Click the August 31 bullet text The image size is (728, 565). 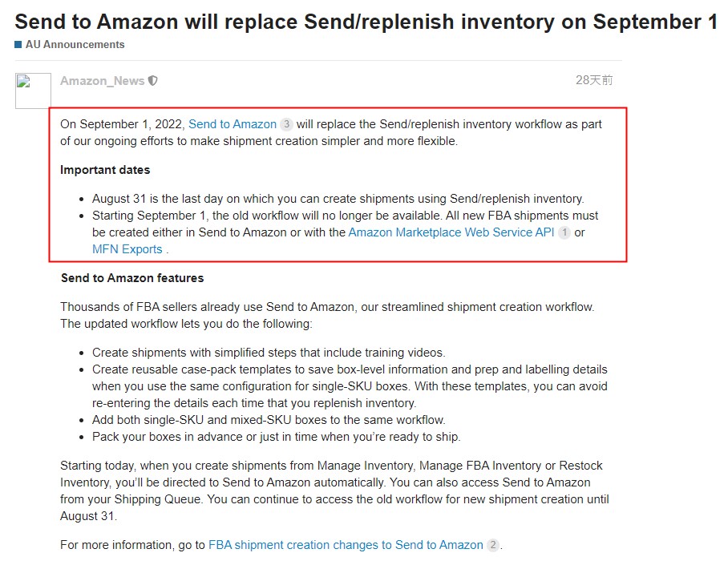[x=338, y=199]
